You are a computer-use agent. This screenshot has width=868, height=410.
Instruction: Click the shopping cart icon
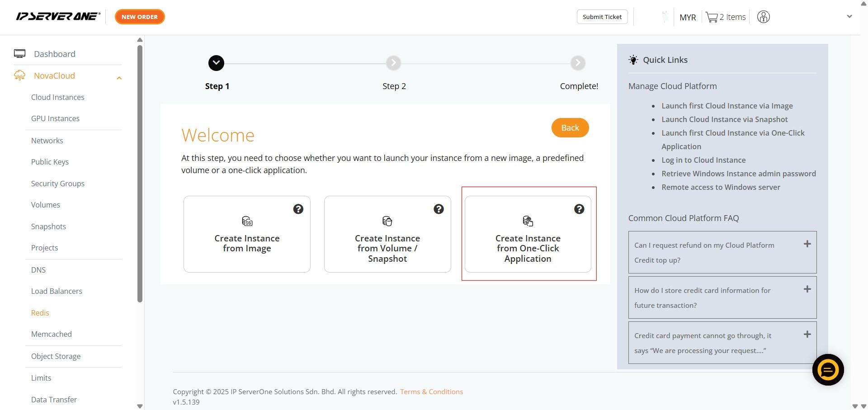pos(712,17)
